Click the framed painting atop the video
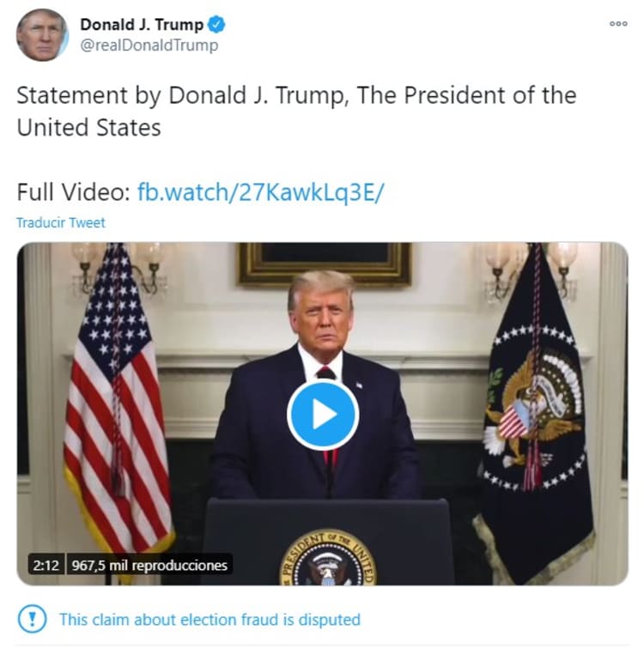 324,265
